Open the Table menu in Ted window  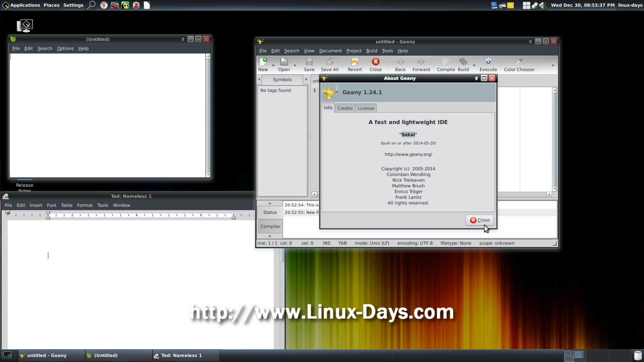point(66,205)
